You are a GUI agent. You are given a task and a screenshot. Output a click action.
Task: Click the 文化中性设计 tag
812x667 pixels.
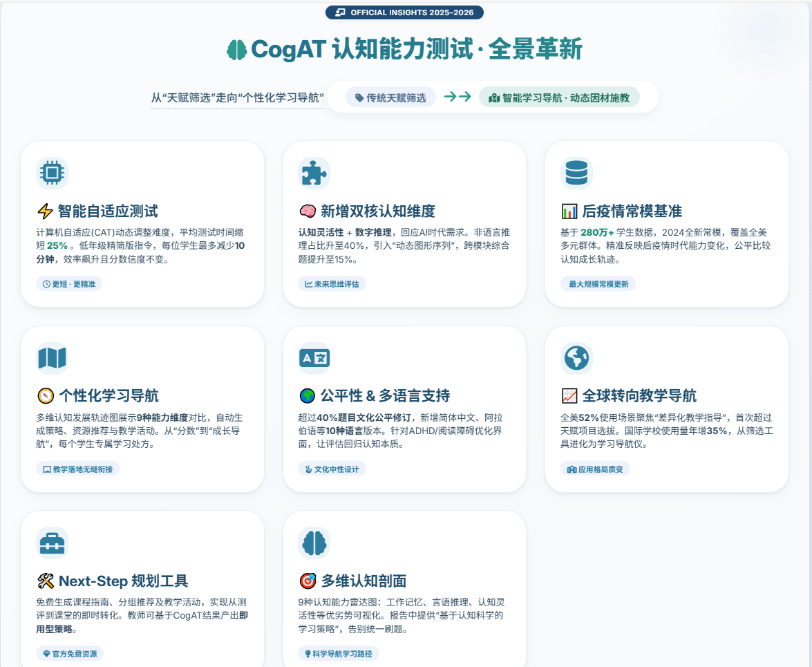click(332, 469)
